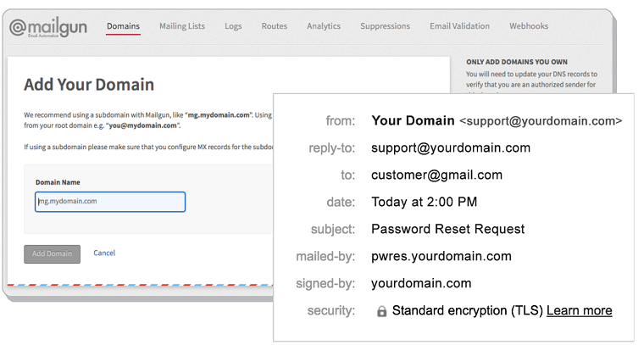Image resolution: width=644 pixels, height=345 pixels.
Task: Open the Email Validation tab
Action: click(459, 26)
